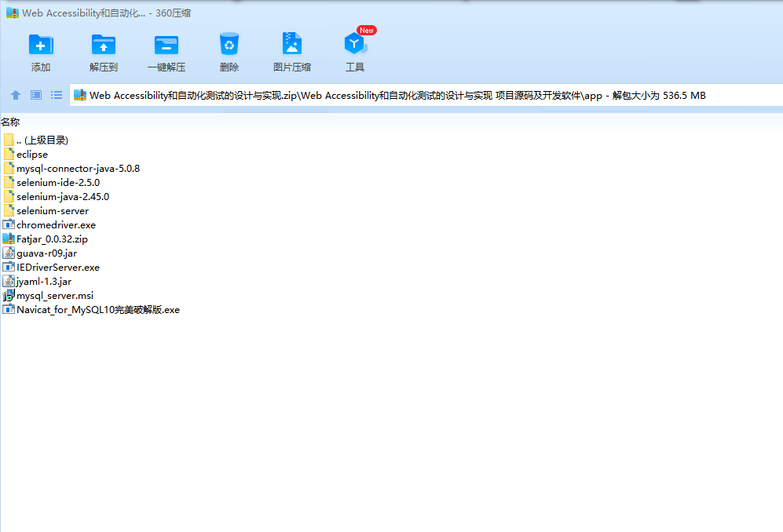Viewport: 783px width, 532px height.
Task: Open the 图片压缩 image compression tool
Action: coord(292,44)
